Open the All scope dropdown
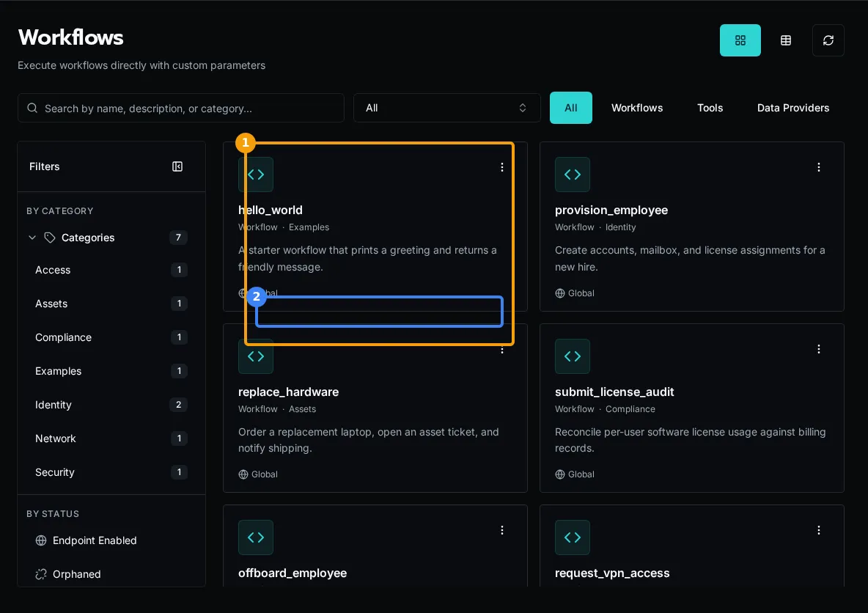This screenshot has width=868, height=613. 446,108
